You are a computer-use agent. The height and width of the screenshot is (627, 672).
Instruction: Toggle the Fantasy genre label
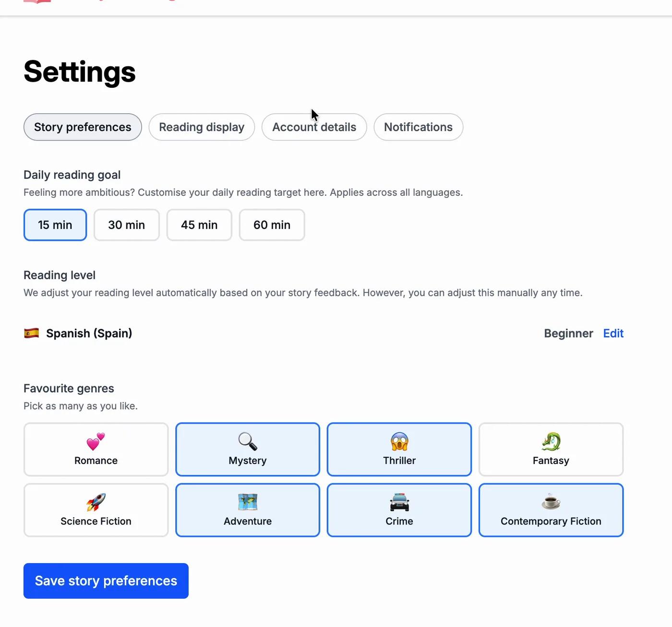(x=551, y=461)
